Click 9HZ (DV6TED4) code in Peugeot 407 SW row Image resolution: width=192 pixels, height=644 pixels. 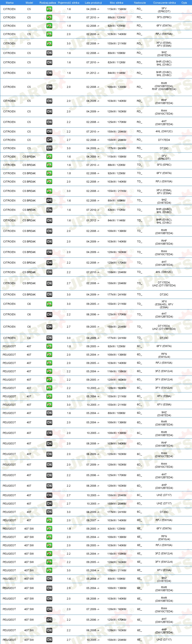[164, 579]
